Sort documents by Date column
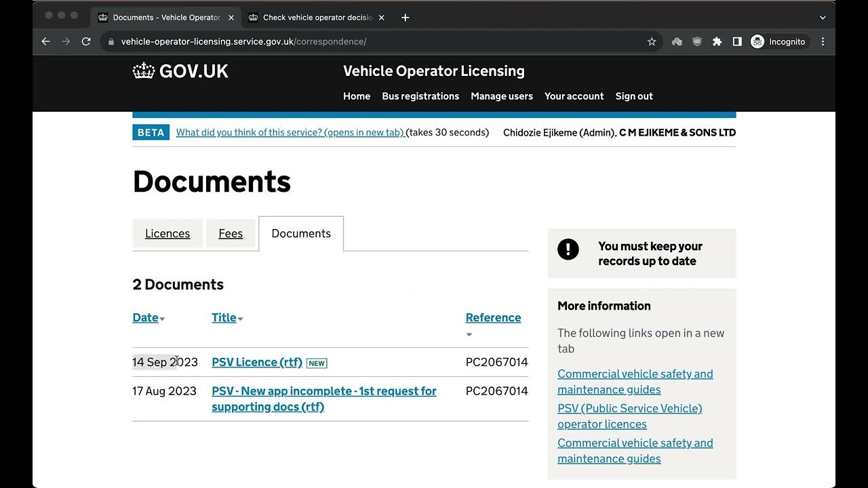This screenshot has height=488, width=868. pos(146,317)
